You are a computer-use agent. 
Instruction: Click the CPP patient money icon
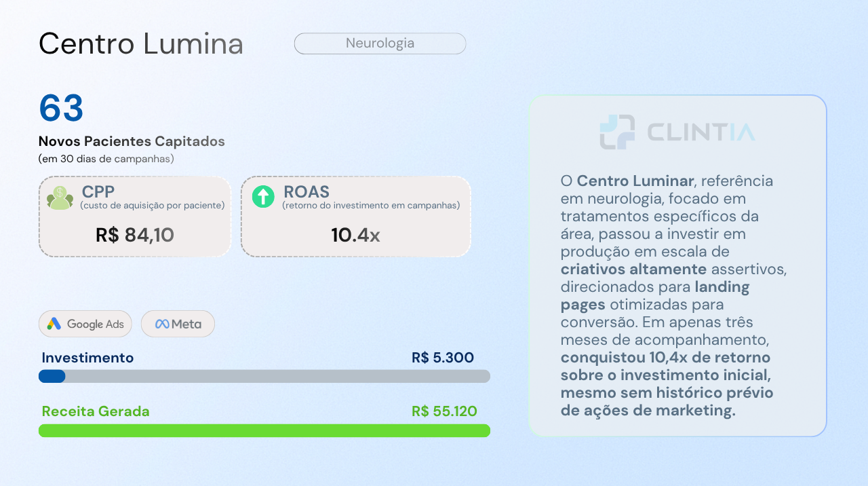point(60,198)
